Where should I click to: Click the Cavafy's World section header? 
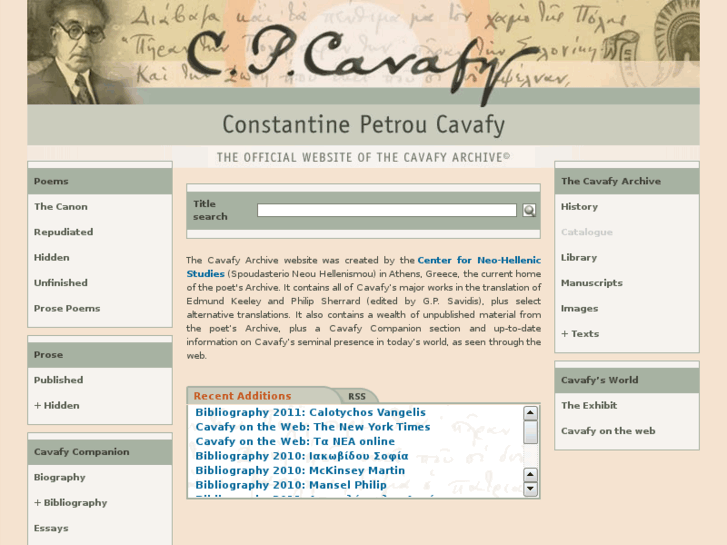(627, 380)
